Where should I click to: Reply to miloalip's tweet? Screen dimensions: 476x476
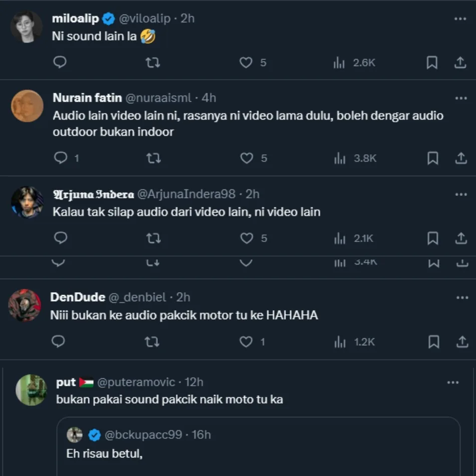coord(60,62)
